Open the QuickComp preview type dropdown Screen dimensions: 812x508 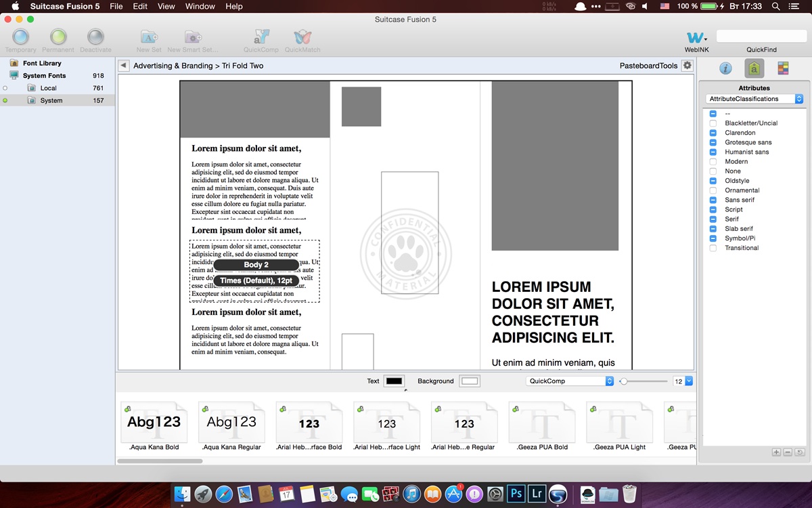coord(570,381)
